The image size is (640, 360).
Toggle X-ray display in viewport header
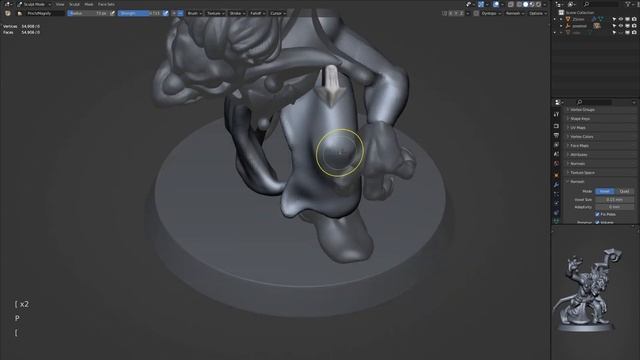(511, 4)
